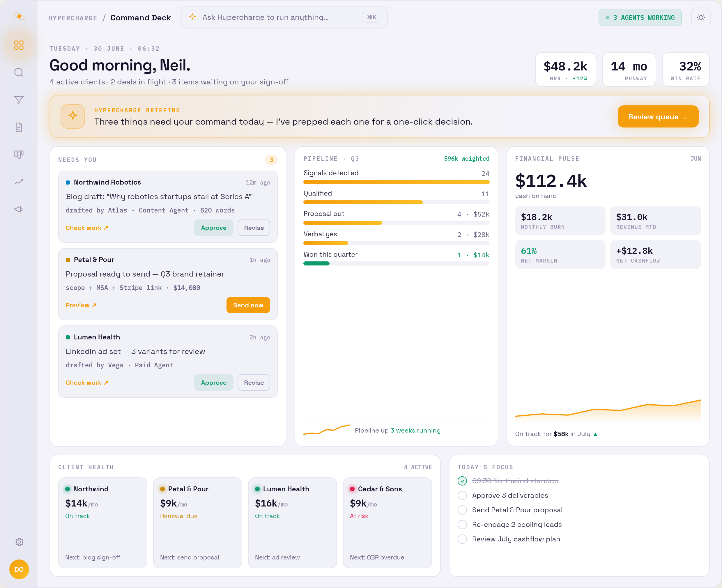Open the kanban board icon in sidebar
The image size is (722, 588).
pos(19,155)
